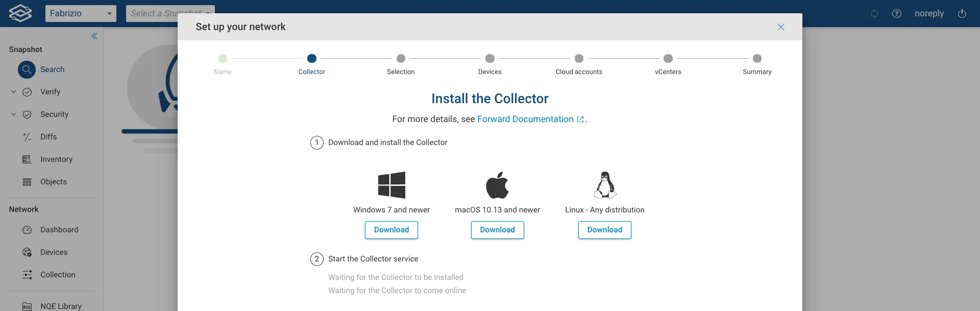Click the Devices icon in sidebar

27,252
